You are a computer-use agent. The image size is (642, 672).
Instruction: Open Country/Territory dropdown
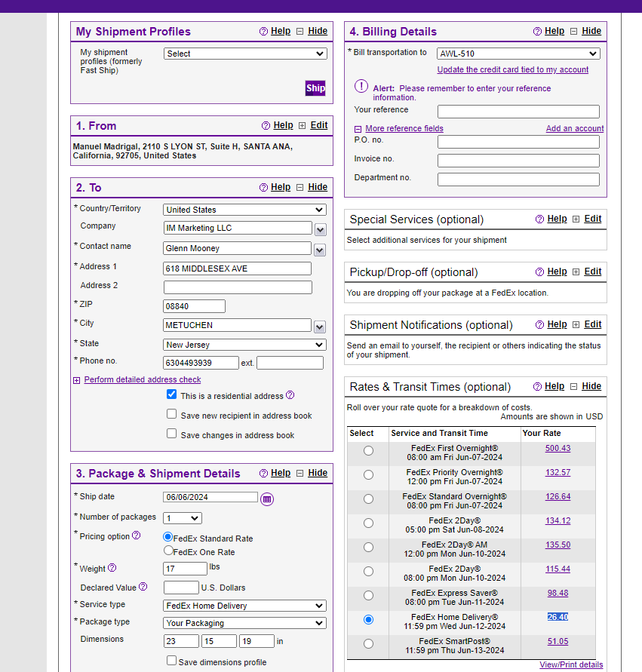click(x=244, y=210)
